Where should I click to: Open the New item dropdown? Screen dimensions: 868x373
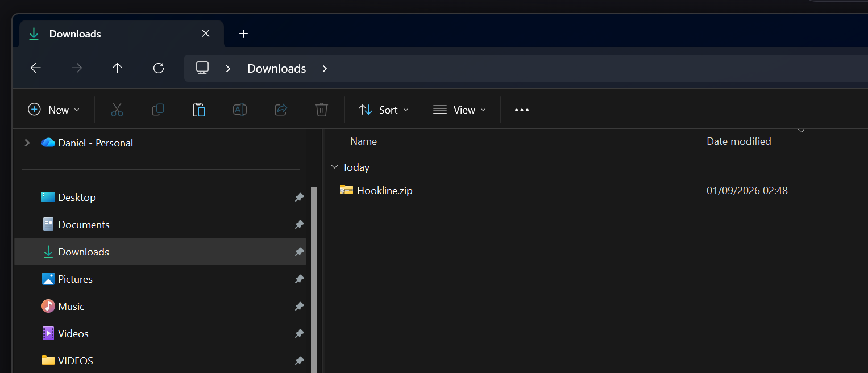point(54,110)
